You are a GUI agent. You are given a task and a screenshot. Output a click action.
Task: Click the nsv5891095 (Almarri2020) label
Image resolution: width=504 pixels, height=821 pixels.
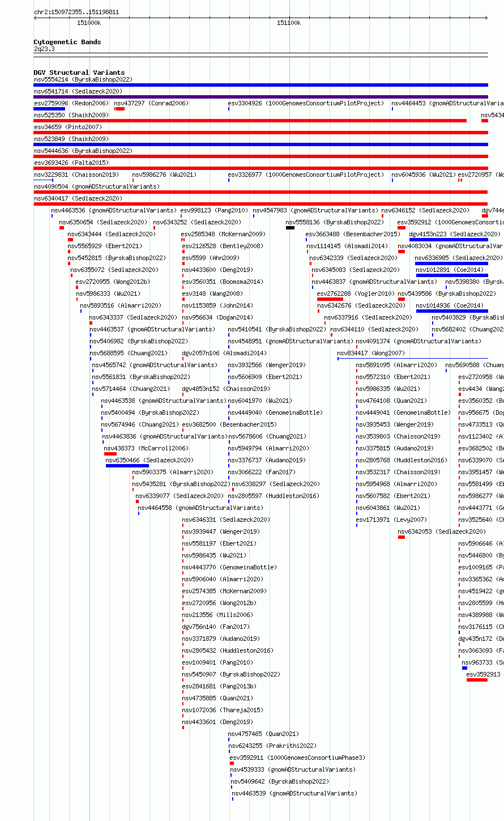coord(396,365)
